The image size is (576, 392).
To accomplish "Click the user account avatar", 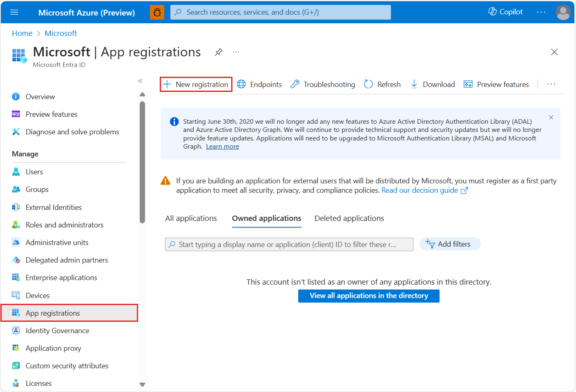I will [563, 12].
